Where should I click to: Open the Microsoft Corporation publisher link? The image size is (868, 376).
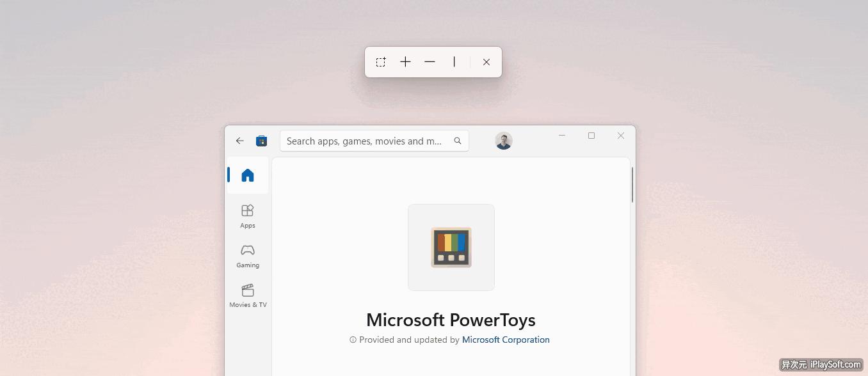tap(506, 340)
